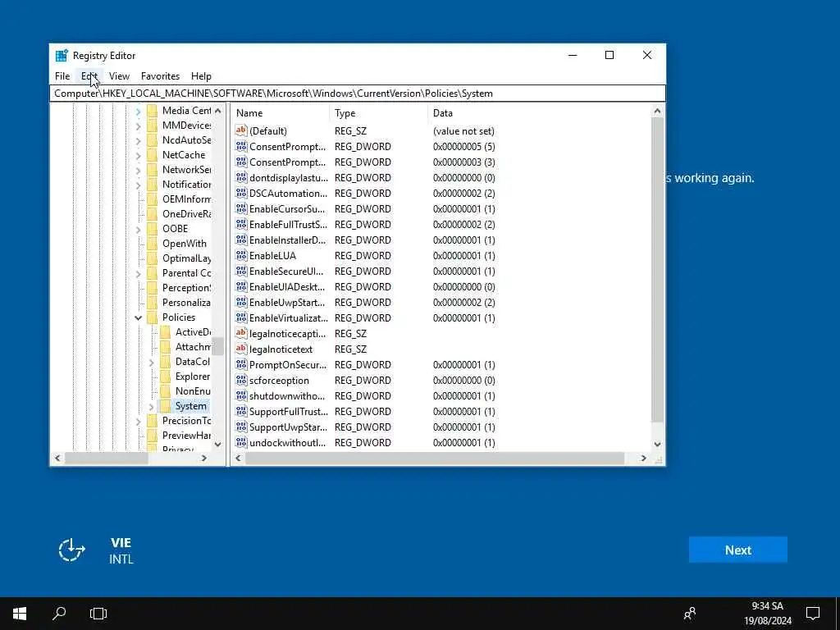Click the value list vertical scrollbar
840x630 pixels.
657,269
